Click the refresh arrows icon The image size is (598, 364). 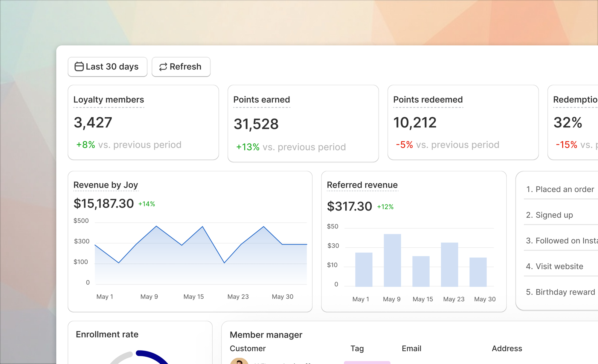coord(163,67)
